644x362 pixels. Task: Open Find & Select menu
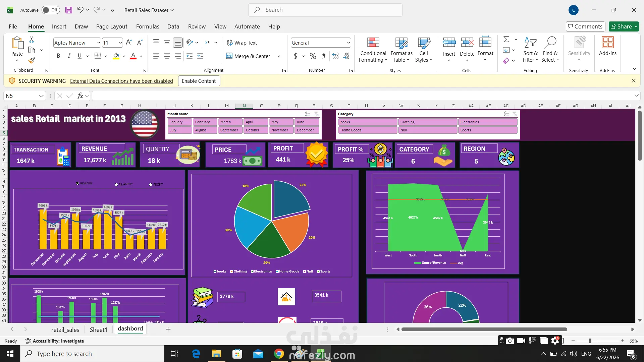pos(550,50)
